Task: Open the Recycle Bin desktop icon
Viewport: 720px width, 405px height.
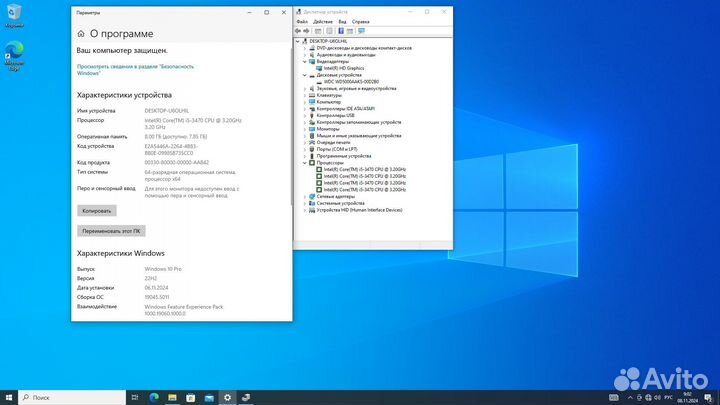Action: [14, 16]
